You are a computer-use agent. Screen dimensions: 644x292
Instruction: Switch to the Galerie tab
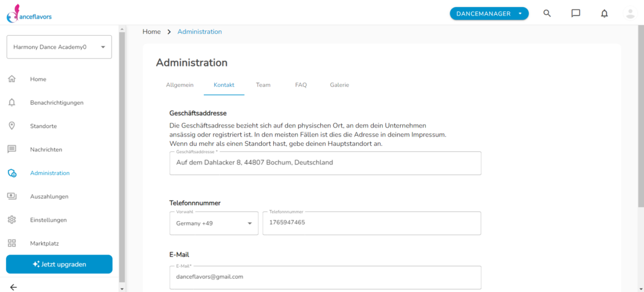(339, 85)
